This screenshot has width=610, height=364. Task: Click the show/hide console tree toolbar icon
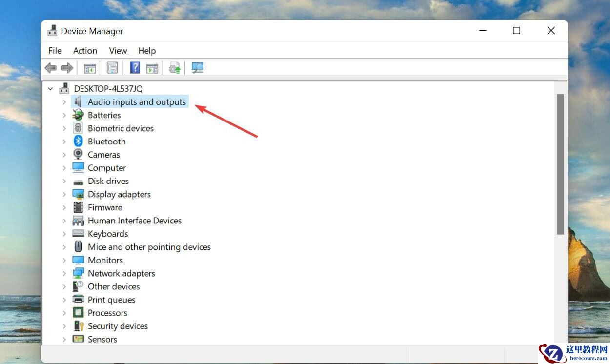90,68
